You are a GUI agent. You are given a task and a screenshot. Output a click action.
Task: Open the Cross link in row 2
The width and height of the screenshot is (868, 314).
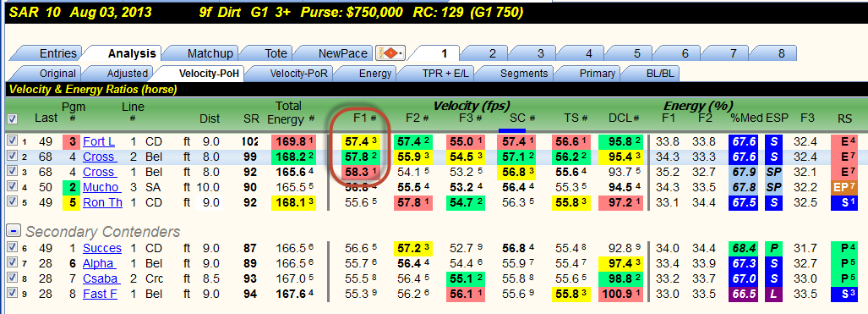[99, 157]
